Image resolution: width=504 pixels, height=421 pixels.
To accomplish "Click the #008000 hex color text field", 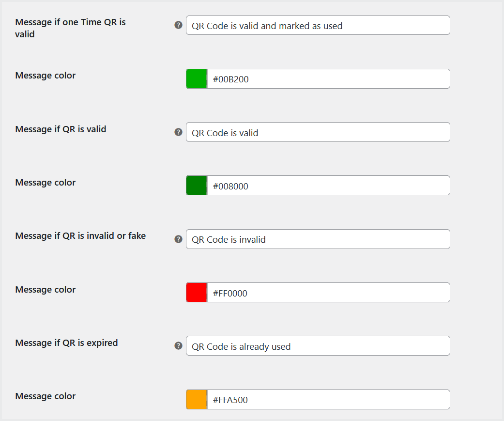I will [x=328, y=186].
